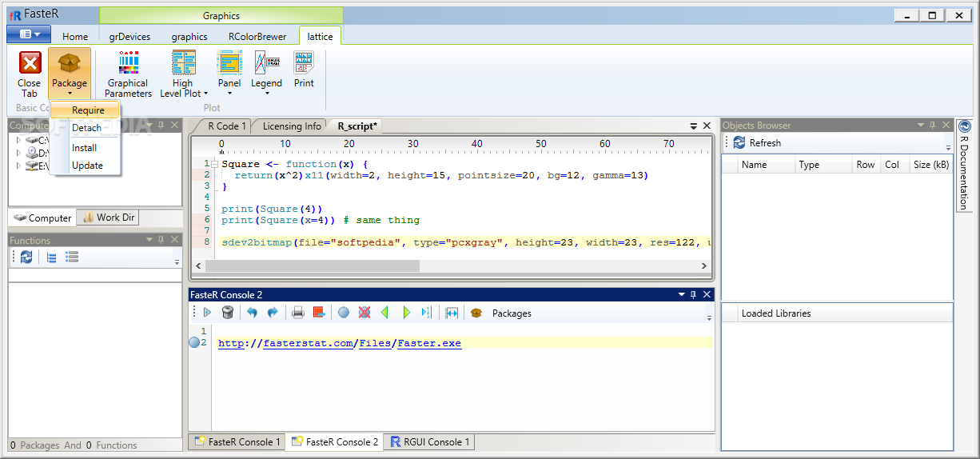Choose Update from the Package menu
Screen dimensions: 980x459
click(86, 166)
